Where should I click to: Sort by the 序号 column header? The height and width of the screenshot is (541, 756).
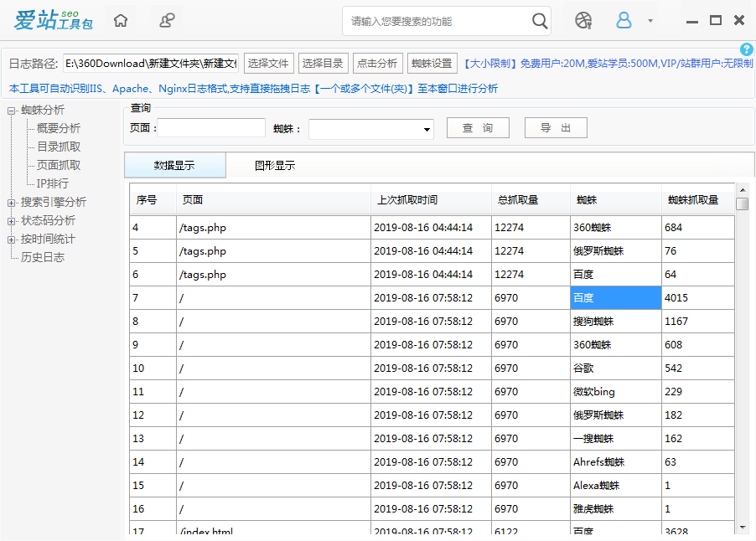pyautogui.click(x=153, y=199)
